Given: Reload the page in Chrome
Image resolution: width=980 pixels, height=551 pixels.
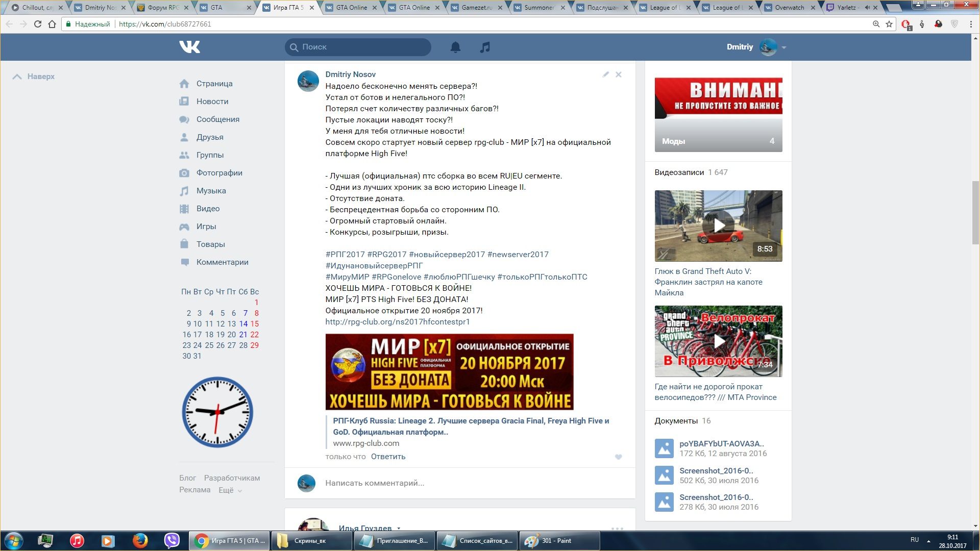Looking at the screenshot, I should (x=37, y=24).
